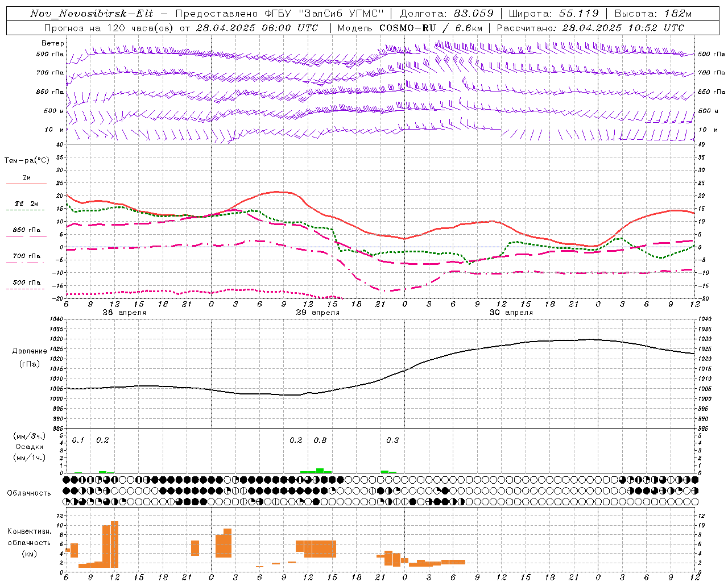The width and height of the screenshot is (728, 582).
Task: Click the (км) unit label
Action: pyautogui.click(x=29, y=554)
